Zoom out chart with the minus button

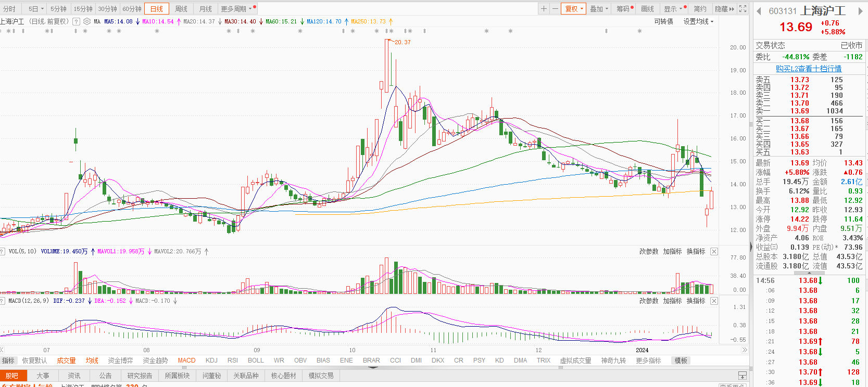555,9
